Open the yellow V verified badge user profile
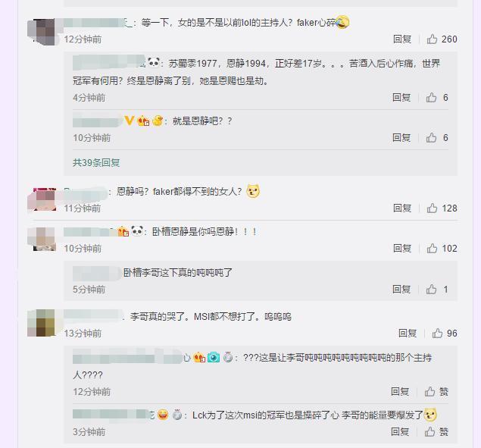 tap(129, 121)
